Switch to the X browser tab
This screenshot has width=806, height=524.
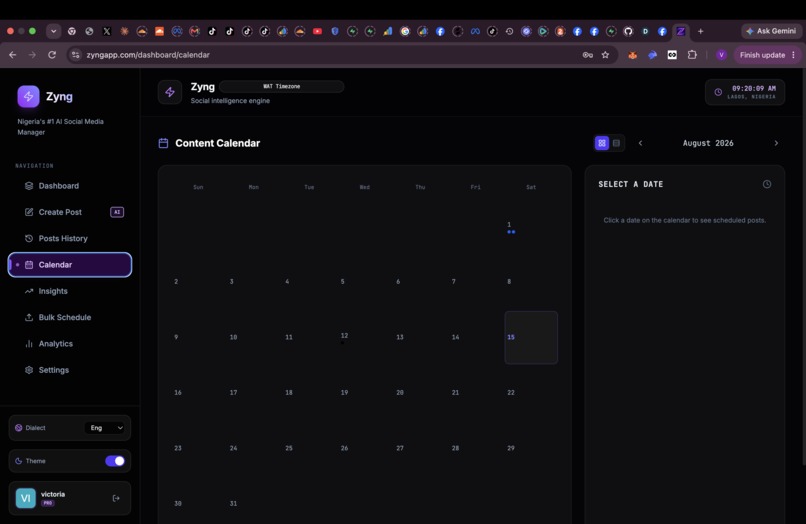[x=106, y=31]
